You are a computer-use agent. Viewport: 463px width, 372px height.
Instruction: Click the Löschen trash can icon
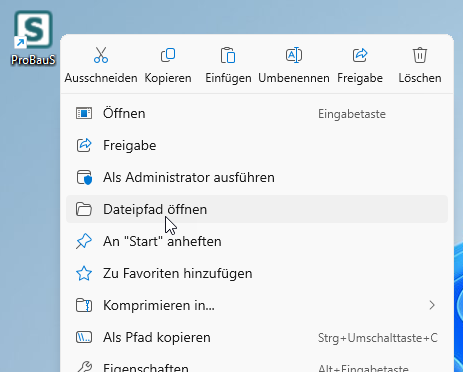click(x=420, y=55)
